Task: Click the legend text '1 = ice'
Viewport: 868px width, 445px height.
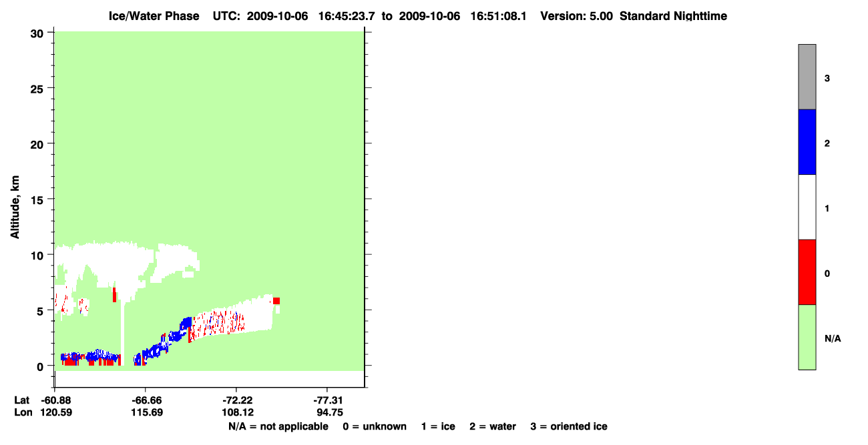Action: (x=438, y=426)
